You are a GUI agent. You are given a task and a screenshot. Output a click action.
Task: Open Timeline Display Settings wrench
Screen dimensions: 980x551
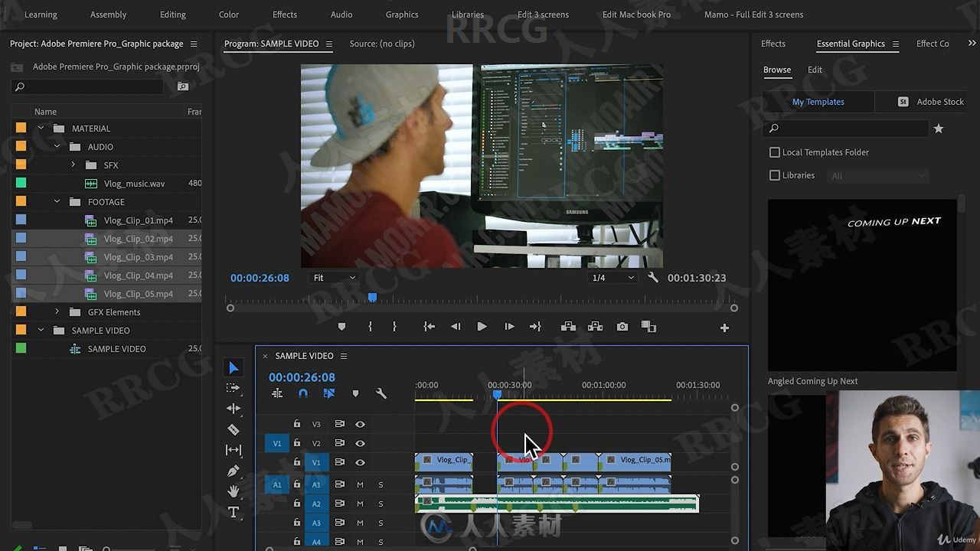[x=381, y=393]
